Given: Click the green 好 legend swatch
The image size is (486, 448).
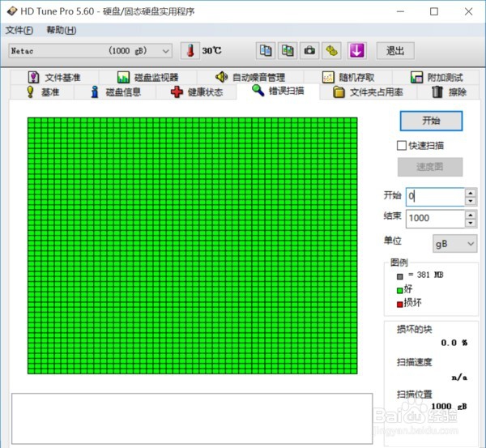Looking at the screenshot, I should pos(400,290).
